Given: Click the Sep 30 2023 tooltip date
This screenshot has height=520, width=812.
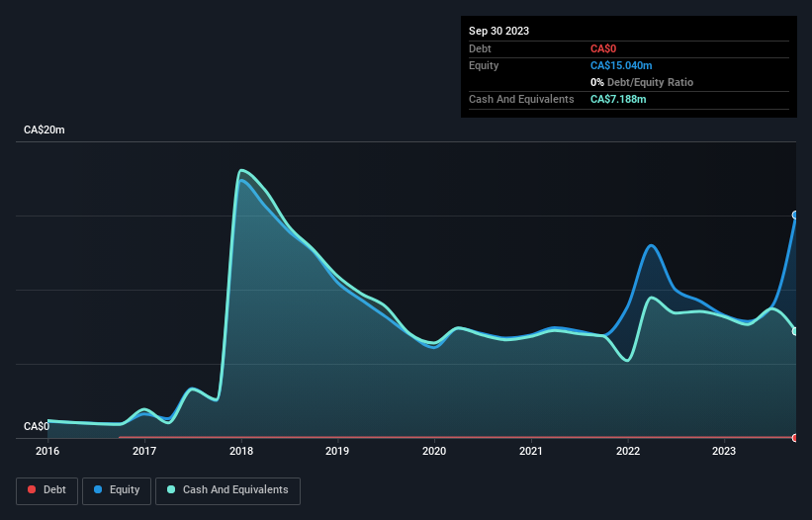Looking at the screenshot, I should [498, 31].
